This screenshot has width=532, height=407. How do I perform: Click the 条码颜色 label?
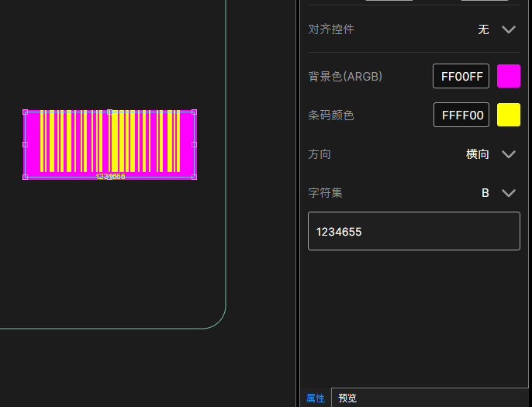pos(331,116)
